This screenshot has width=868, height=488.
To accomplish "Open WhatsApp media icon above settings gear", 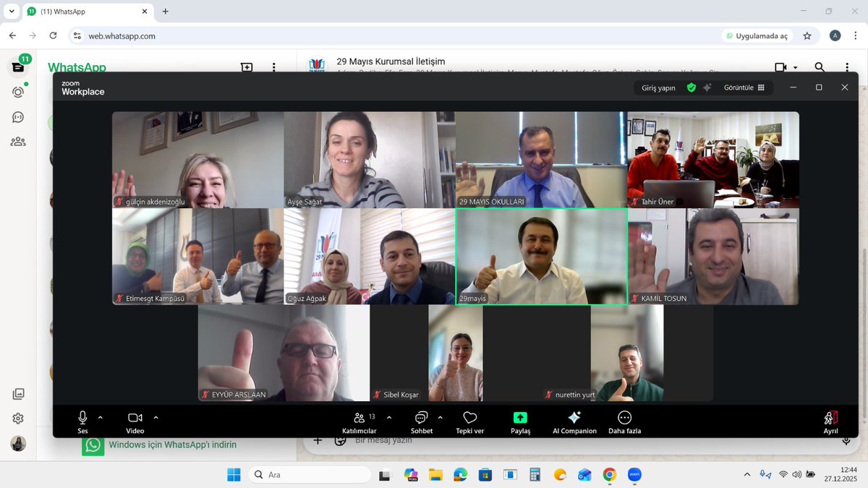I will pyautogui.click(x=18, y=394).
